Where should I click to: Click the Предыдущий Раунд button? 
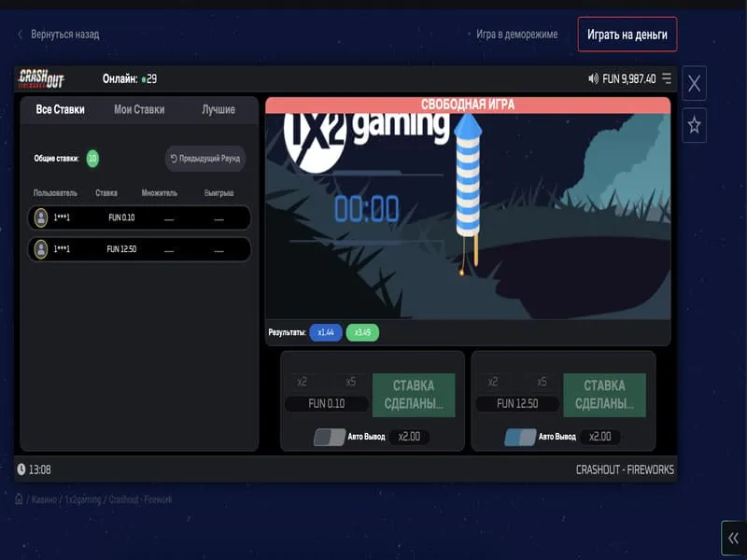coord(205,159)
